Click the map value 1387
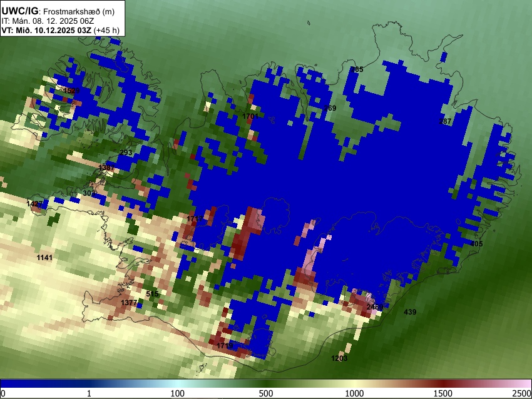This screenshot has width=532, height=399. point(106,168)
